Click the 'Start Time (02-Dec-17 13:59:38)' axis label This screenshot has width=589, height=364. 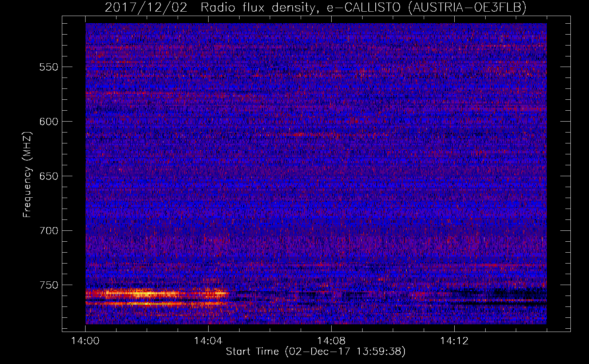point(316,352)
